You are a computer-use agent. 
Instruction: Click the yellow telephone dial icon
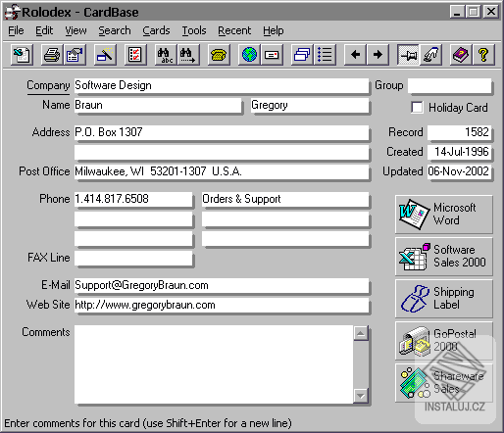tap(219, 55)
